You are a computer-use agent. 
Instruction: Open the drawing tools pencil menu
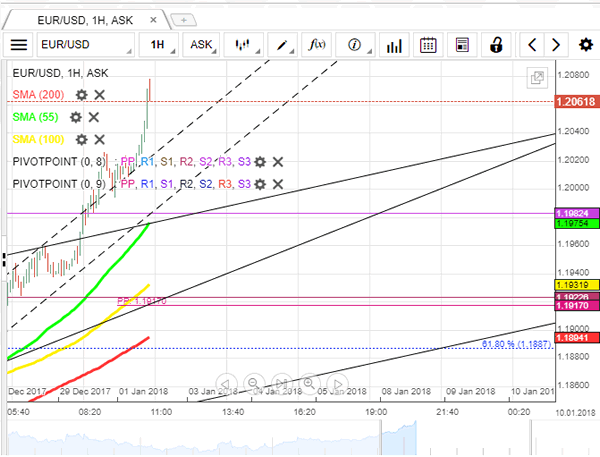(x=283, y=45)
